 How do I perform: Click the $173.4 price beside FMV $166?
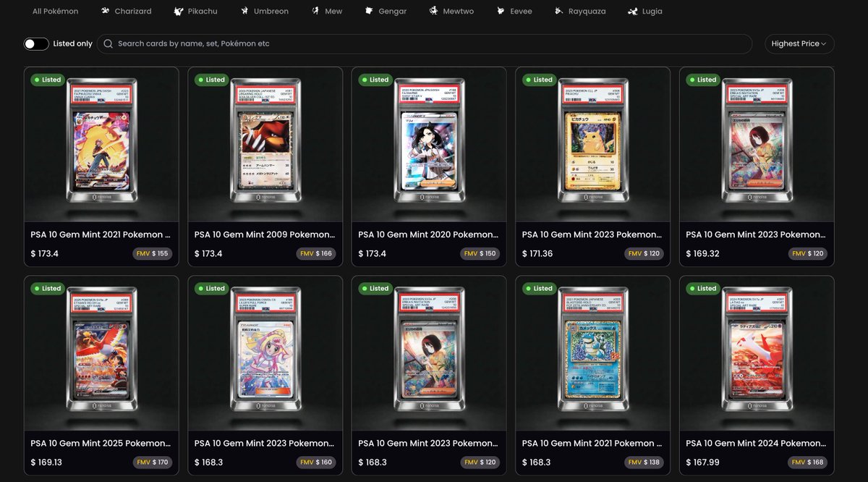coord(208,254)
